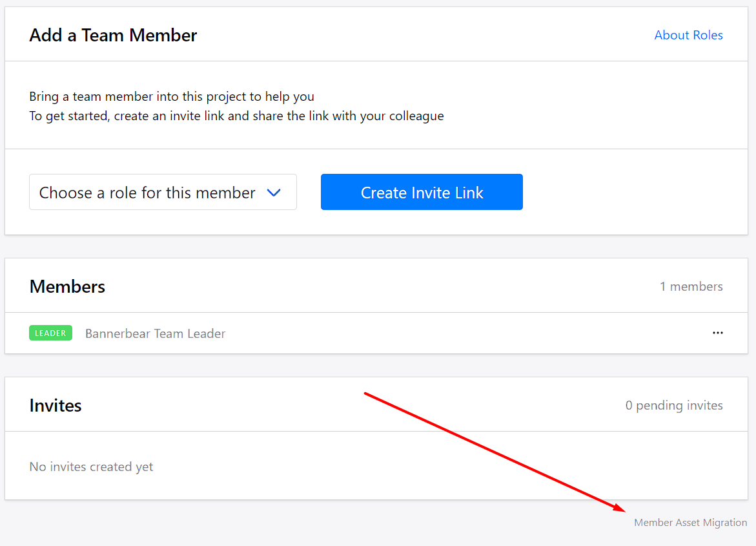
Task: Click blank area of the team leader row
Action: coord(452,333)
